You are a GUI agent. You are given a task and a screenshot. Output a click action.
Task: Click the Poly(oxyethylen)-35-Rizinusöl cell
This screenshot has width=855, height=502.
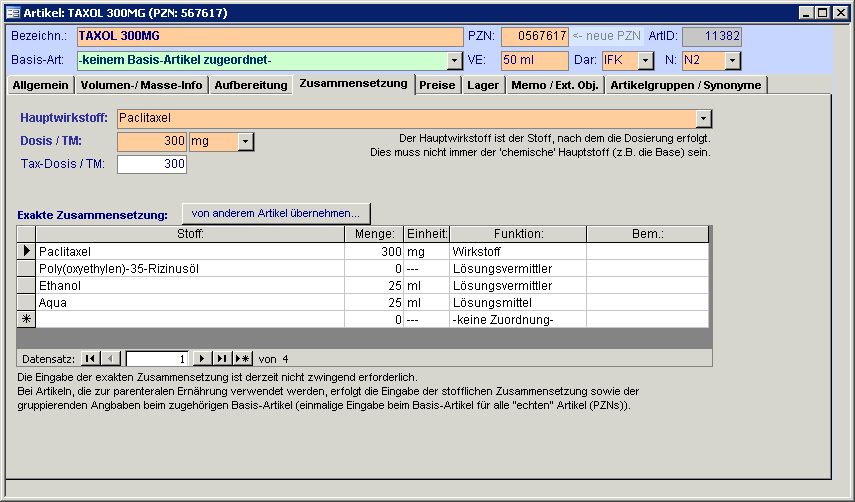tap(190, 268)
